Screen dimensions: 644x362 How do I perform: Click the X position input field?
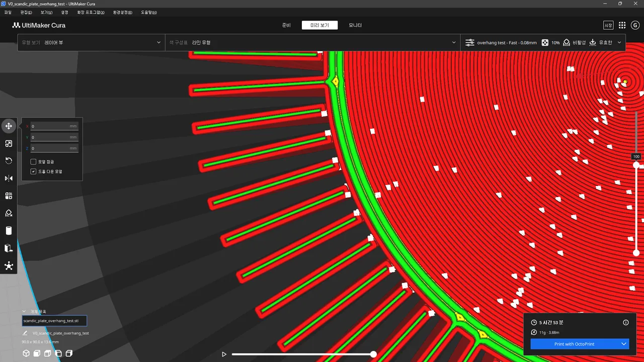point(54,126)
